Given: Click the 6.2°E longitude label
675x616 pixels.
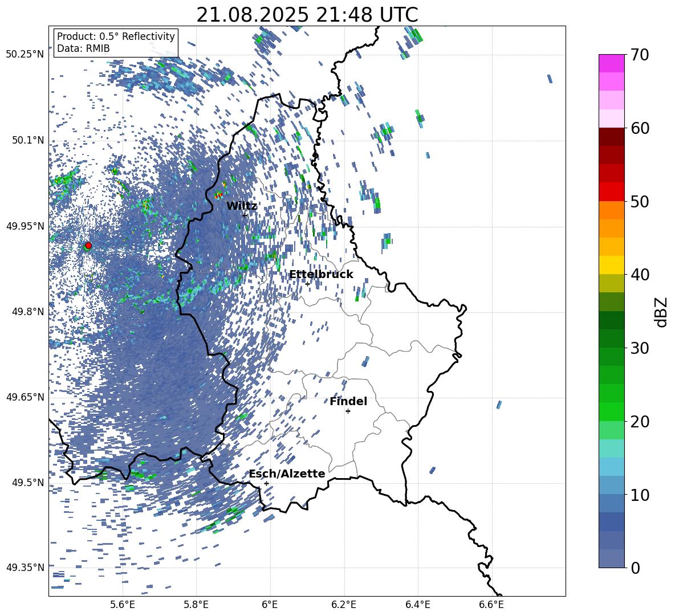Looking at the screenshot, I should pyautogui.click(x=344, y=605).
